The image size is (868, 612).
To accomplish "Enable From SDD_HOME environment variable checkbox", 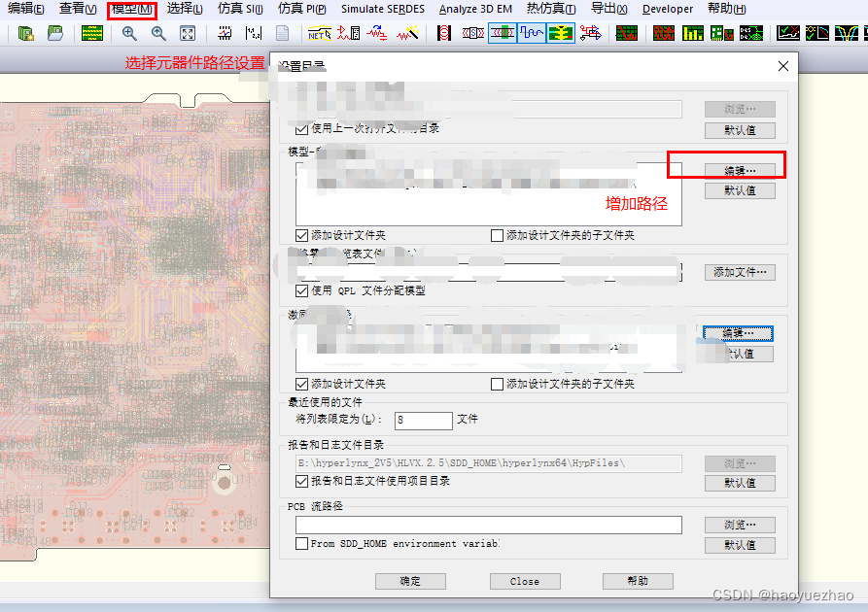I will [x=301, y=543].
